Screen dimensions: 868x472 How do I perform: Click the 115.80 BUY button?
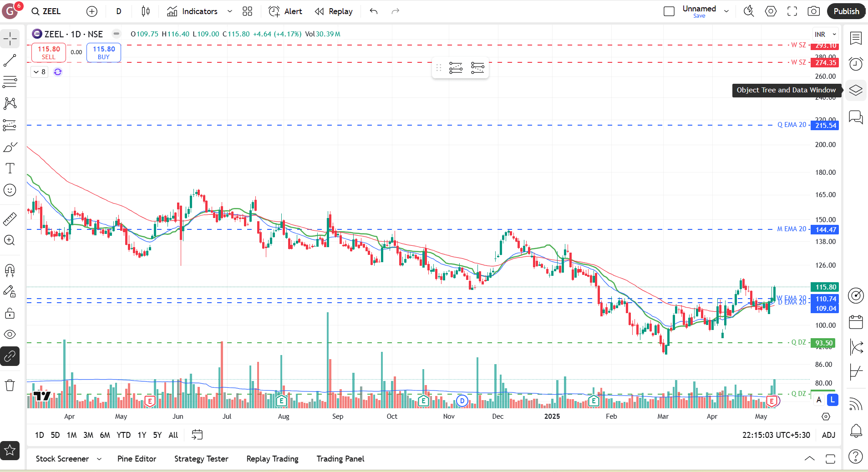pos(104,53)
